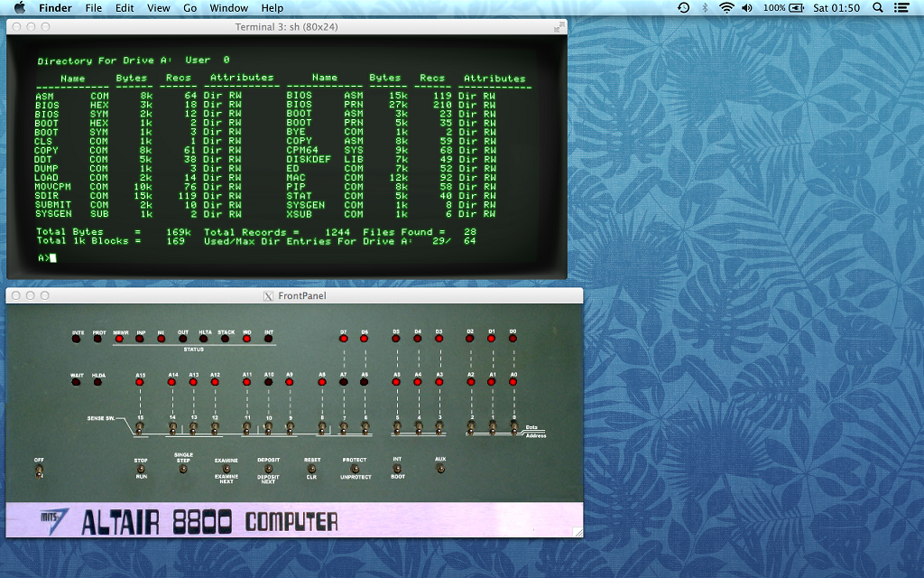Click the STACK status LED

(x=225, y=340)
